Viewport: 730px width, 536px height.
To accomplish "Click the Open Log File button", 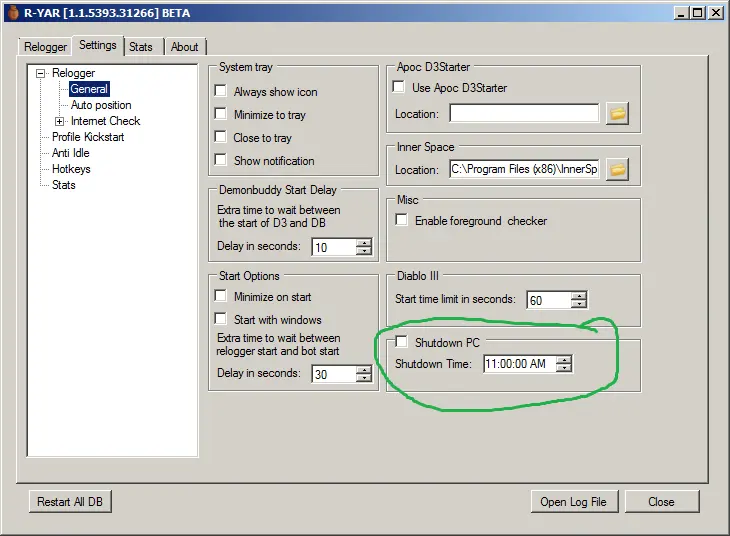I will tap(575, 502).
